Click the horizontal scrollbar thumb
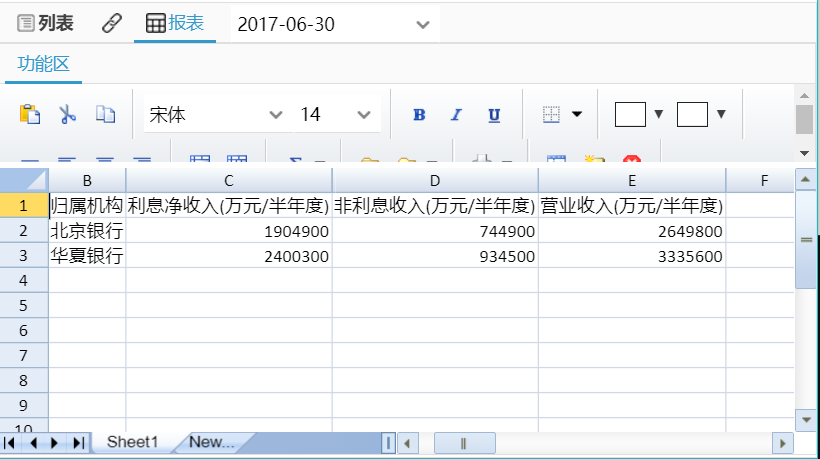Screen dimensions: 820x459 [x=464, y=444]
